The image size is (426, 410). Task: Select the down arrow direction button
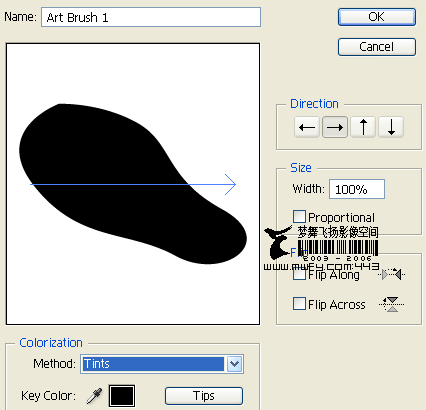point(391,127)
